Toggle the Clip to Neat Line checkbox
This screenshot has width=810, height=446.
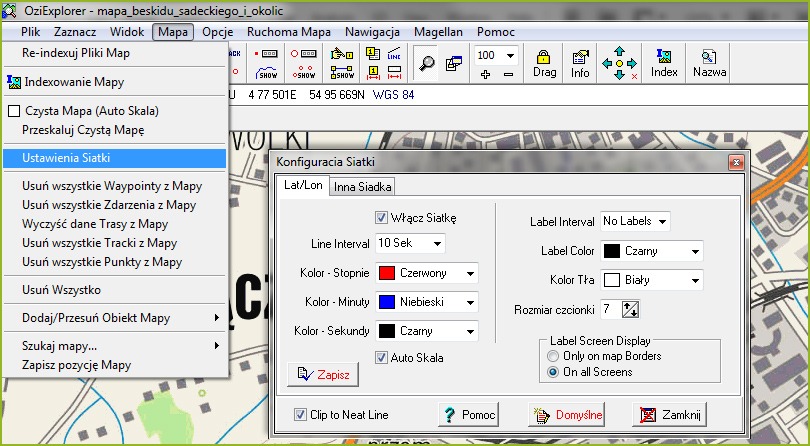(300, 414)
